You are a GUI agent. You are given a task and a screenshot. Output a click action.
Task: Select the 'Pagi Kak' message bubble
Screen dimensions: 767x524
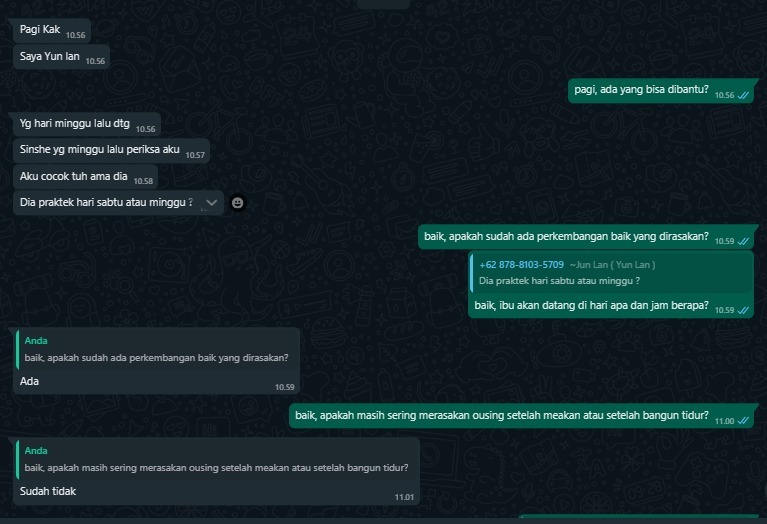(52, 30)
